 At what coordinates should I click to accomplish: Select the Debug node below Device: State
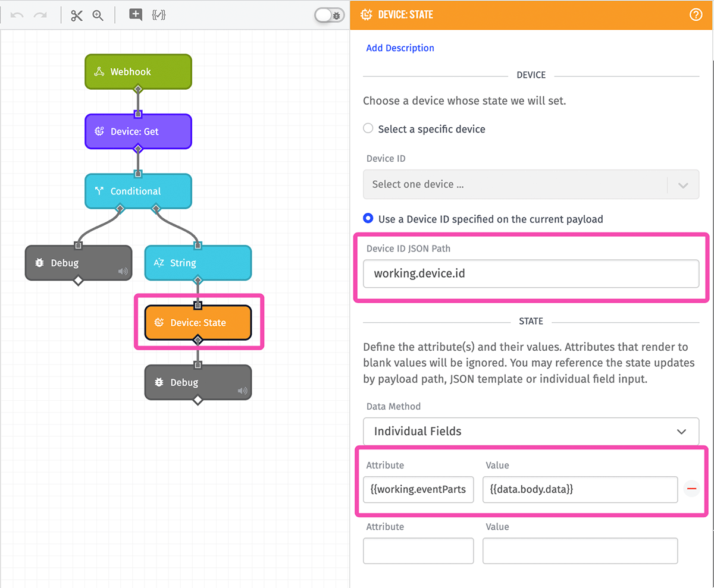pyautogui.click(x=198, y=382)
